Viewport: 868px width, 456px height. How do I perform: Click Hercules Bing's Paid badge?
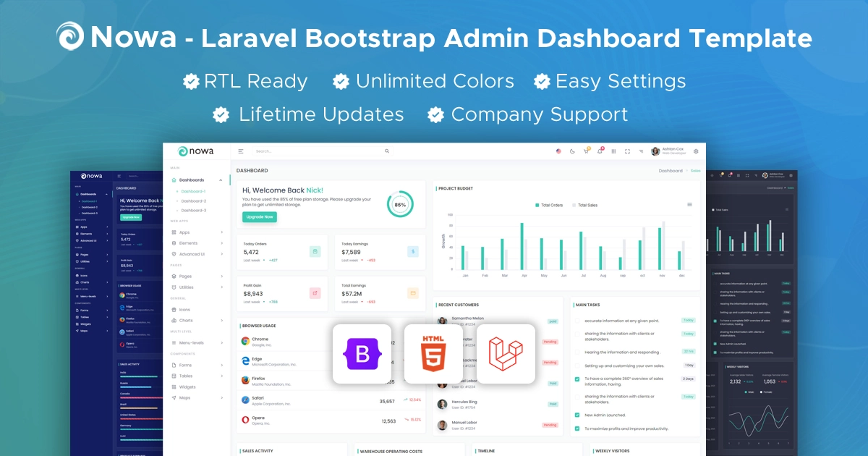click(x=553, y=404)
